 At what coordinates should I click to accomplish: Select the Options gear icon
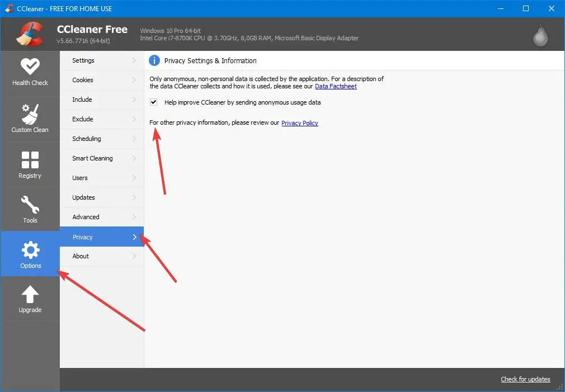[31, 250]
